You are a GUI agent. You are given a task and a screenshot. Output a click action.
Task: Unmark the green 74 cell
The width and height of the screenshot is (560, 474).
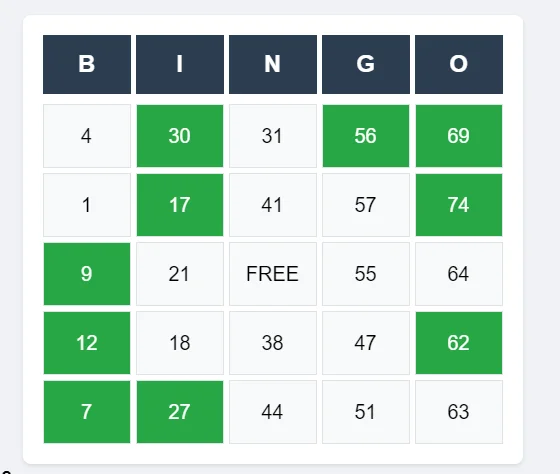459,205
